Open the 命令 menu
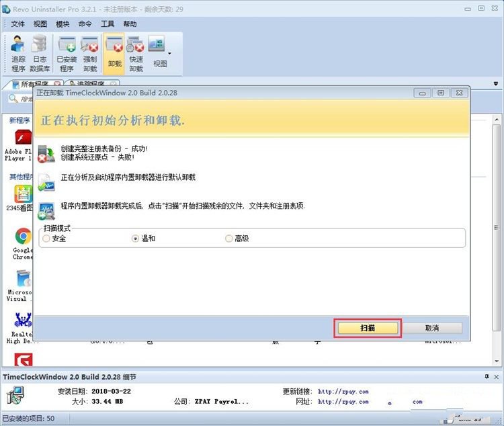The image size is (504, 426). click(85, 24)
